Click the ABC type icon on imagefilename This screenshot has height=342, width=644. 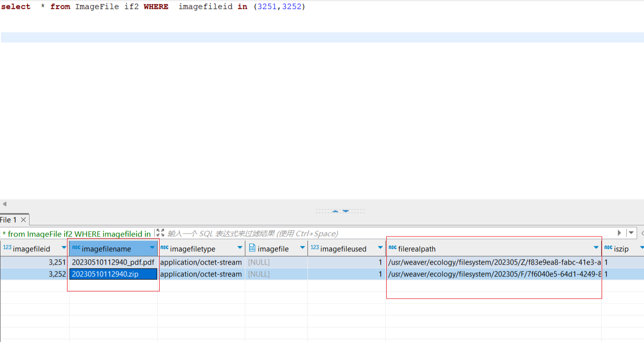pos(76,247)
